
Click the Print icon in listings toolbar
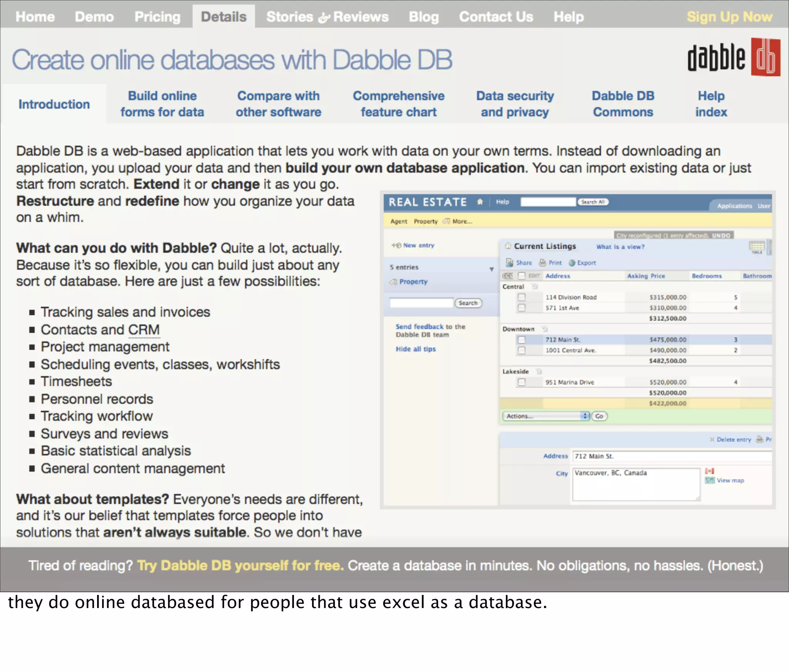(542, 263)
